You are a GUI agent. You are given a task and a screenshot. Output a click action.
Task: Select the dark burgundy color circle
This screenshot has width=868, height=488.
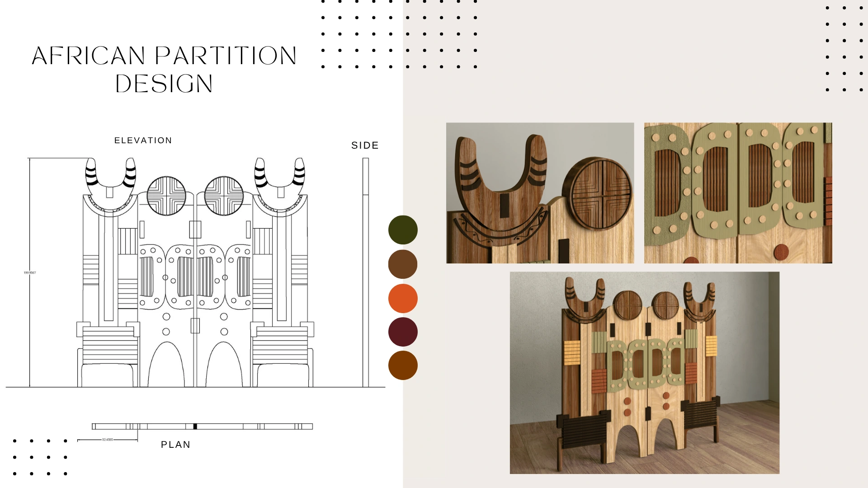pyautogui.click(x=403, y=332)
